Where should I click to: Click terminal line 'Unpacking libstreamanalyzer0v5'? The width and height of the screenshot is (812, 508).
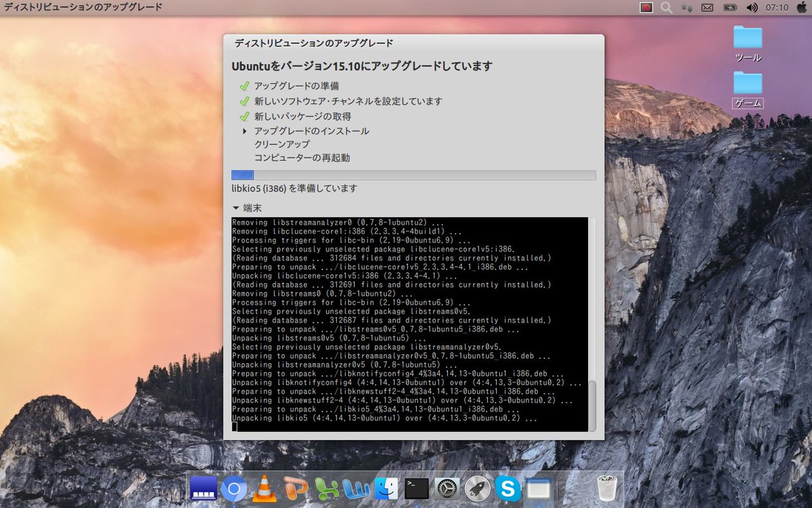344,365
